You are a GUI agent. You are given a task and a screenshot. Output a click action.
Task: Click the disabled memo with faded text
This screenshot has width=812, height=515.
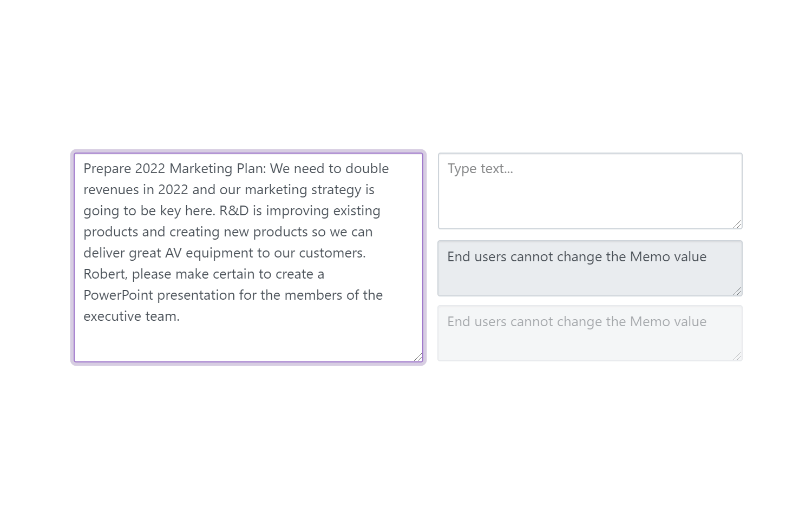pyautogui.click(x=590, y=333)
